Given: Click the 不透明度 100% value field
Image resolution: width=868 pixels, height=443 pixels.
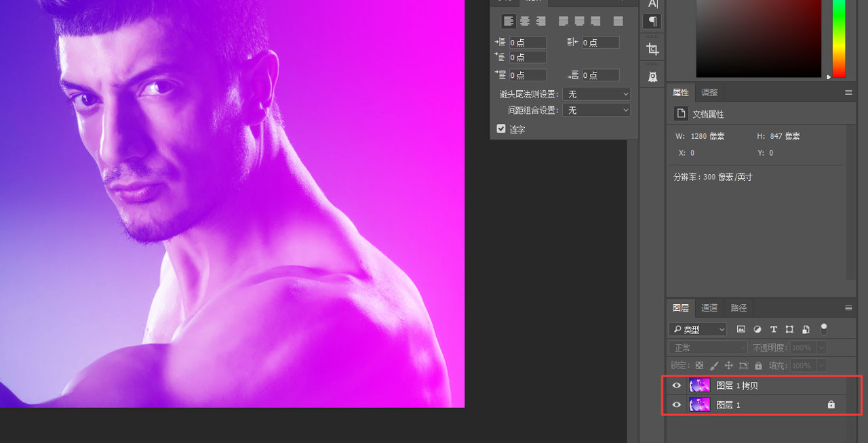Looking at the screenshot, I should (803, 347).
